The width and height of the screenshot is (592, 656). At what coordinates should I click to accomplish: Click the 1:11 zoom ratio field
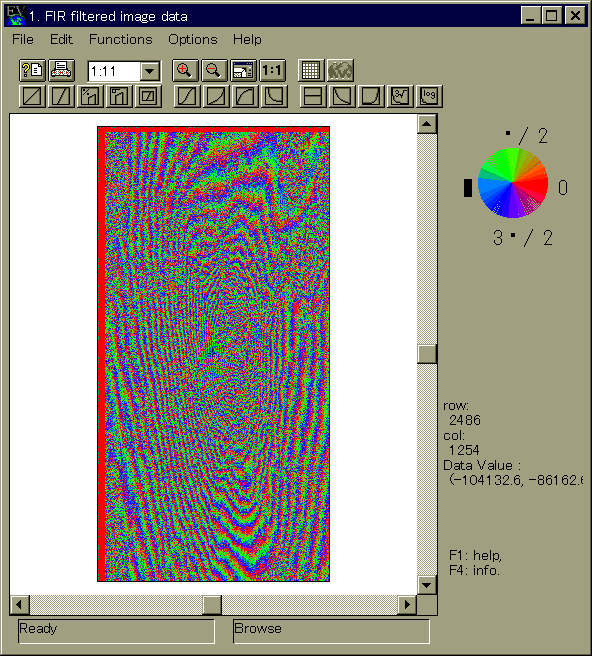pos(114,72)
